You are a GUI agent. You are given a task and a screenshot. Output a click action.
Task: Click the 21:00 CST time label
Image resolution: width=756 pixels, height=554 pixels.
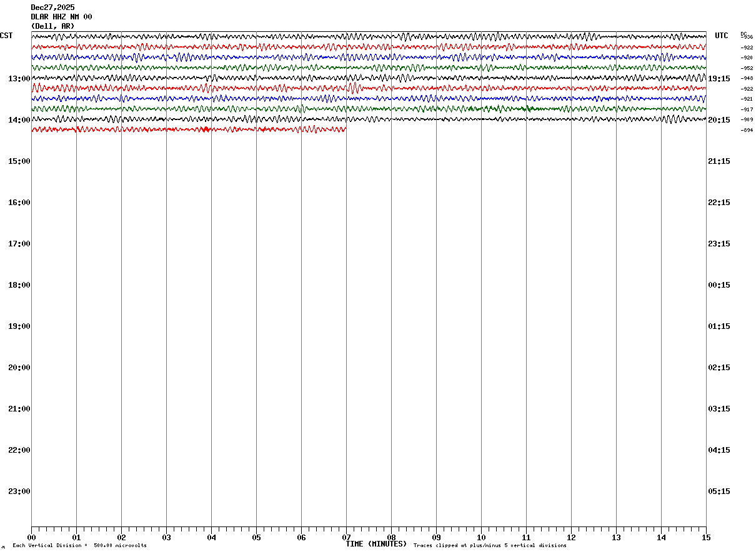point(19,409)
